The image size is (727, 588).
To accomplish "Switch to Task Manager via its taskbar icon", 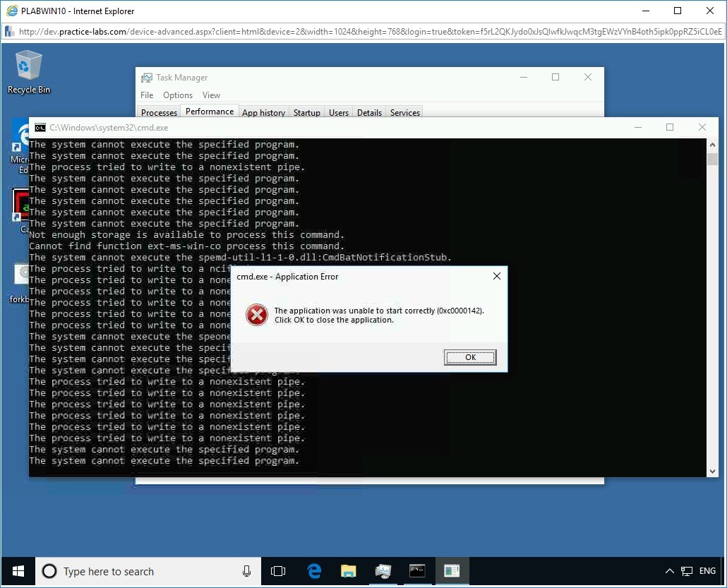I will click(x=383, y=571).
